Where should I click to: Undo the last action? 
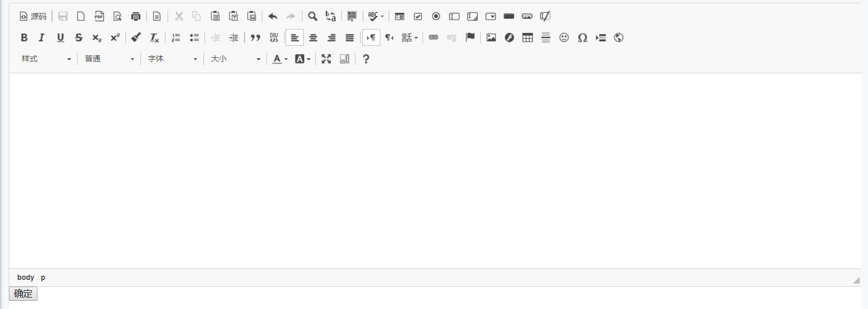pos(273,17)
